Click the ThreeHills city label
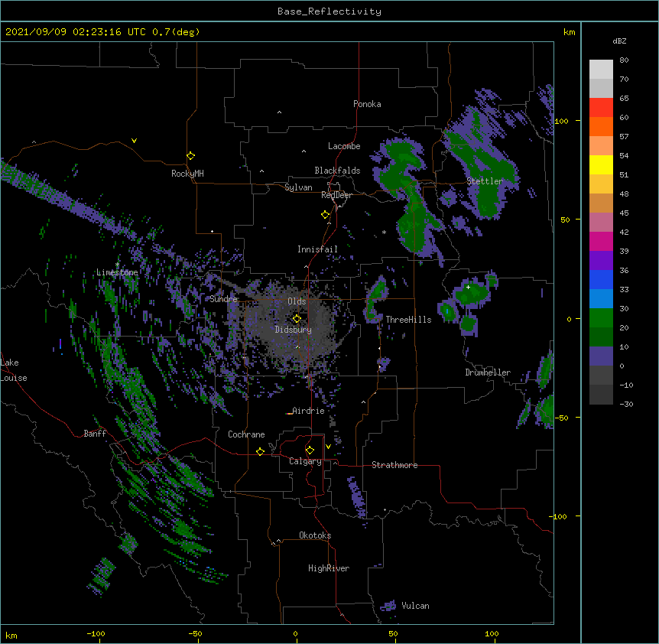Image resolution: width=659 pixels, height=644 pixels. (x=408, y=320)
